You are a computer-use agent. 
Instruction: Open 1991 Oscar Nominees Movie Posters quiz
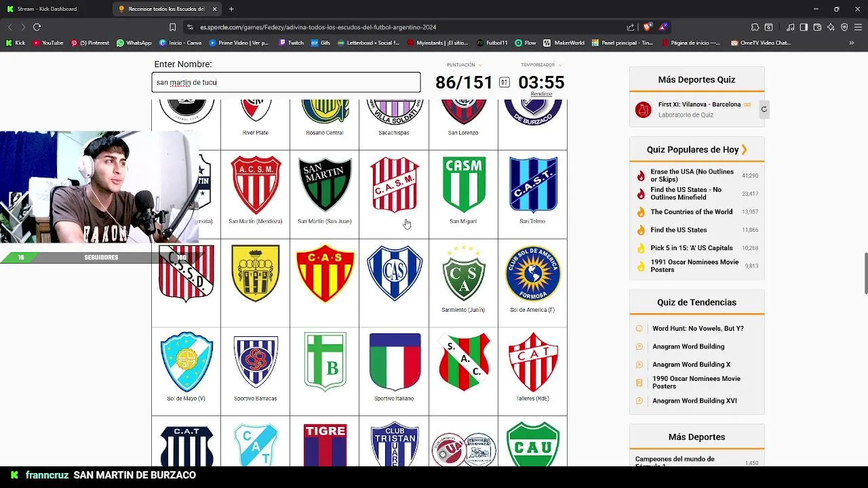click(694, 266)
